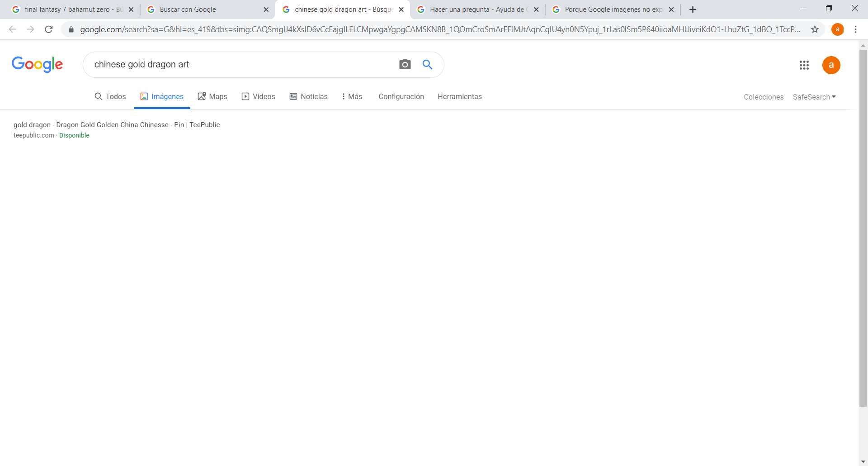Select the Videos search filter
Screen dimensions: 868x466
[258, 96]
